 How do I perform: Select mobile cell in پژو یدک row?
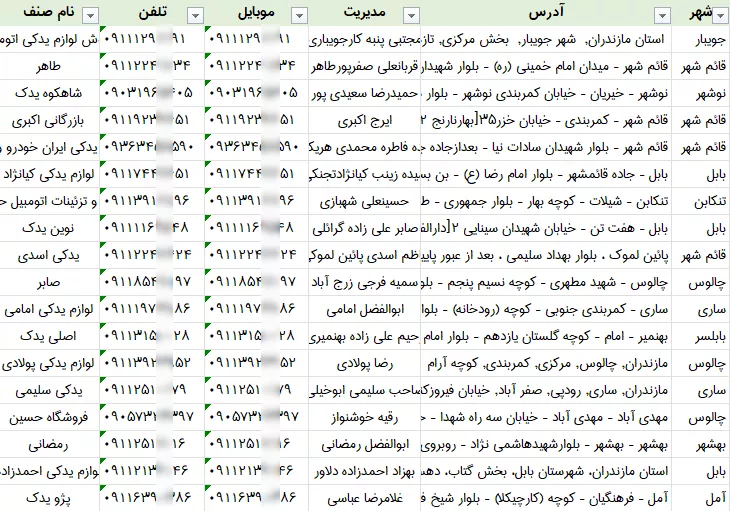[257, 498]
